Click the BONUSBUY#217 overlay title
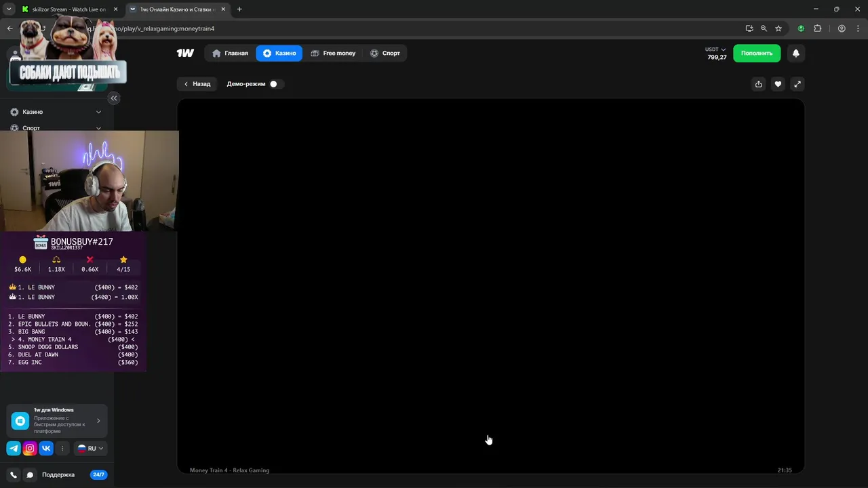Image resolution: width=868 pixels, height=488 pixels. click(x=82, y=242)
